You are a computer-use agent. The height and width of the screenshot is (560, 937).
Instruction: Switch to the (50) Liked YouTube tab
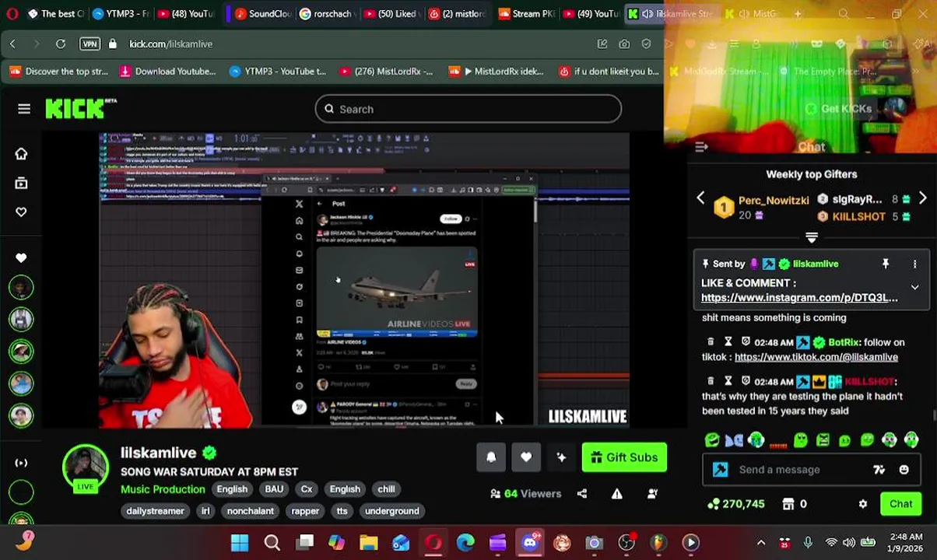tap(392, 13)
